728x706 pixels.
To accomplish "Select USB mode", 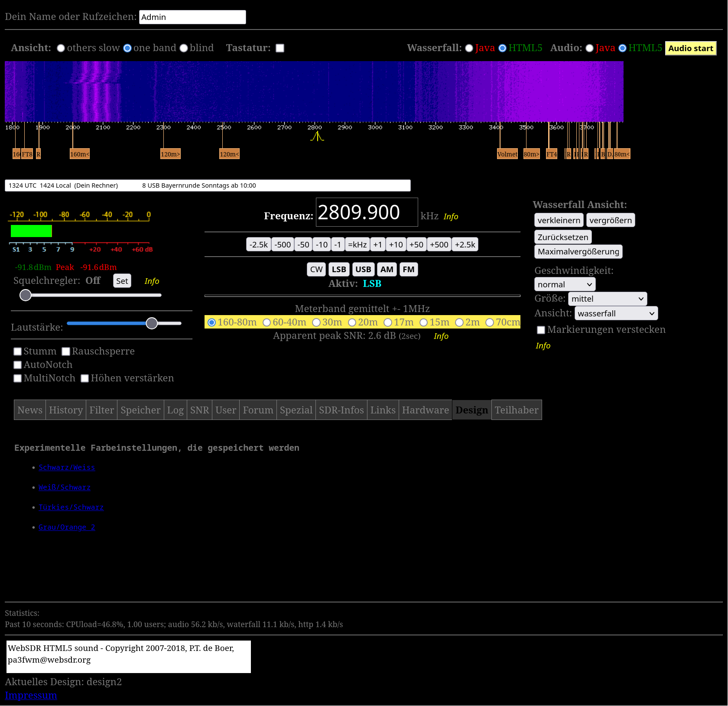I will click(x=363, y=269).
